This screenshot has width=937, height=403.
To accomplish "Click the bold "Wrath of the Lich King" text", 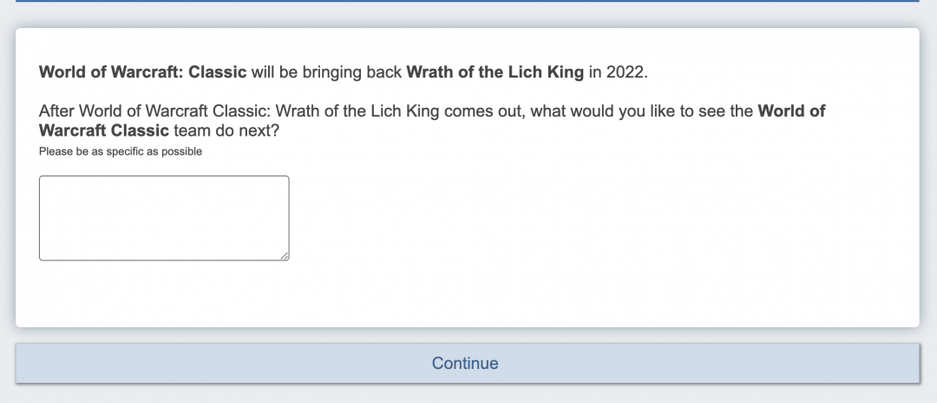I will (495, 73).
